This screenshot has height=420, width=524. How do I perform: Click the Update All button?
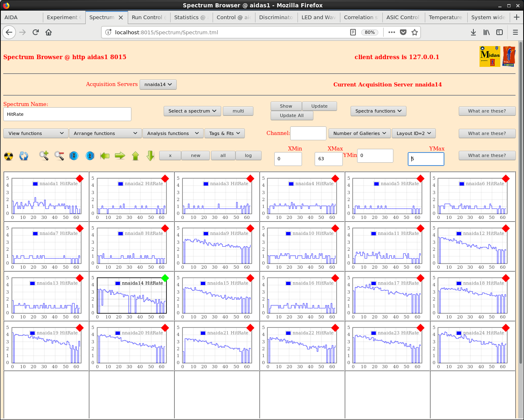pyautogui.click(x=292, y=115)
